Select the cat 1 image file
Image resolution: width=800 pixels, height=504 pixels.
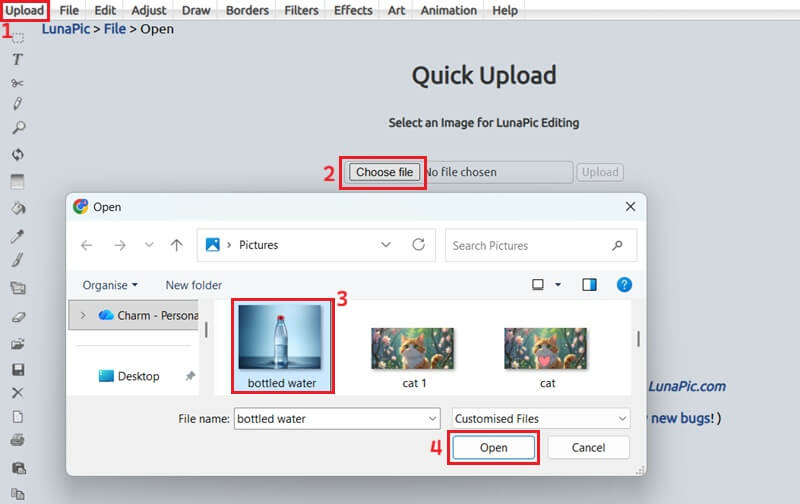[x=413, y=358]
